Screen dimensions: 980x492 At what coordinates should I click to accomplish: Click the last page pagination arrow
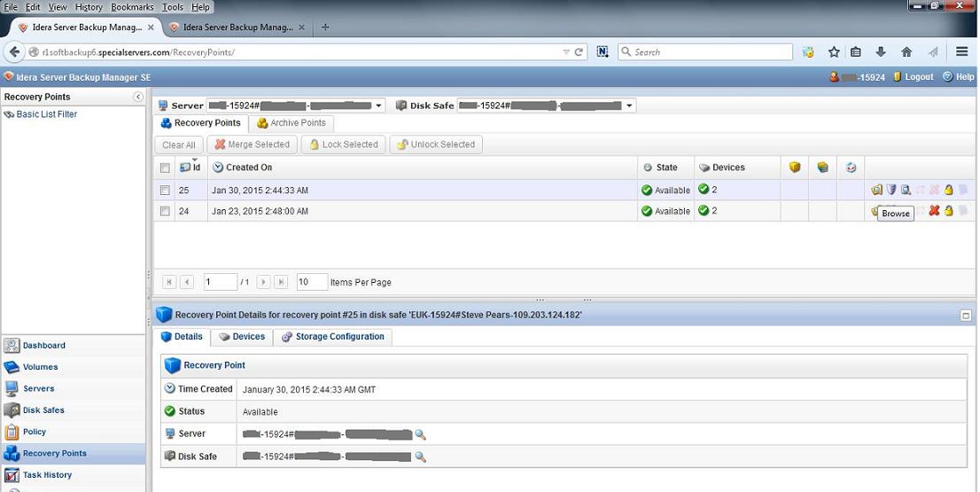(x=281, y=282)
